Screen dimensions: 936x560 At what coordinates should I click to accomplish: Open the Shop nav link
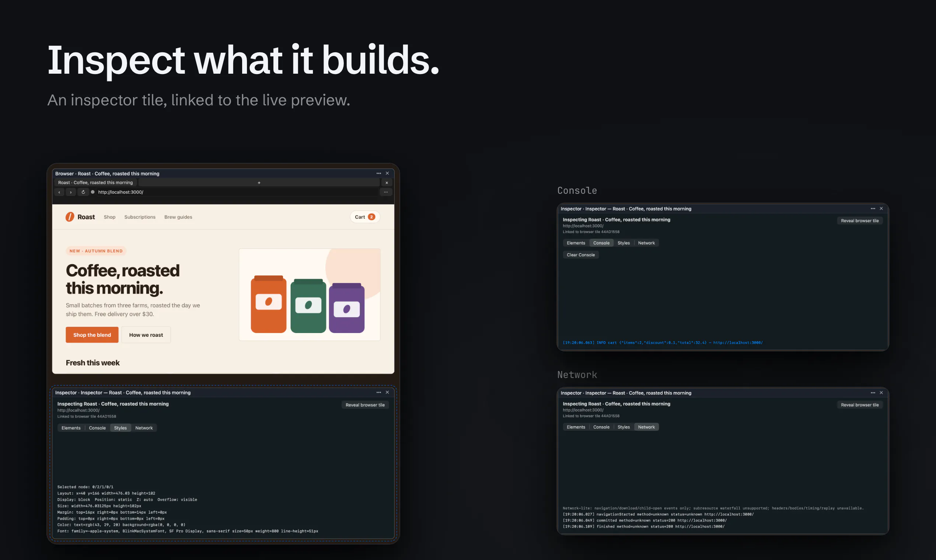coord(109,217)
